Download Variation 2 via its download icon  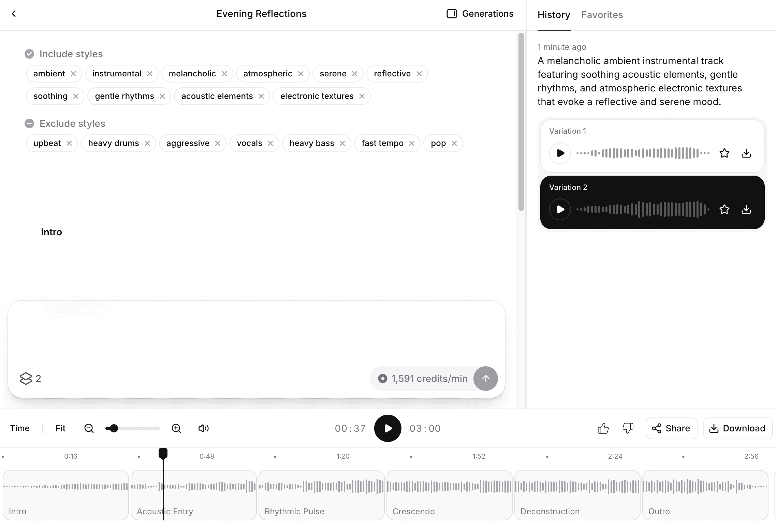(x=746, y=209)
